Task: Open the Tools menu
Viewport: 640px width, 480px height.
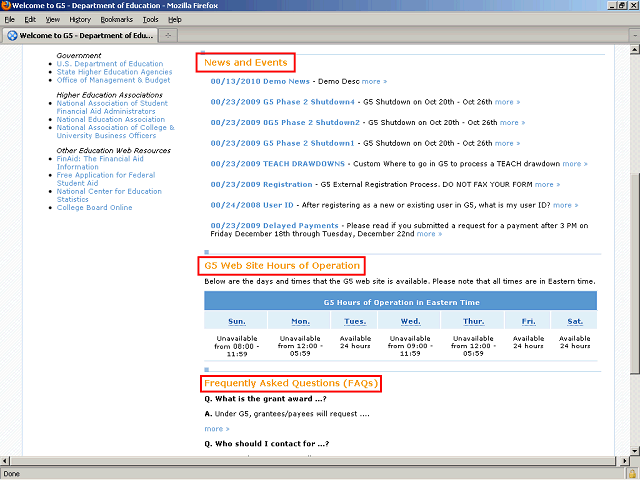Action: click(150, 20)
